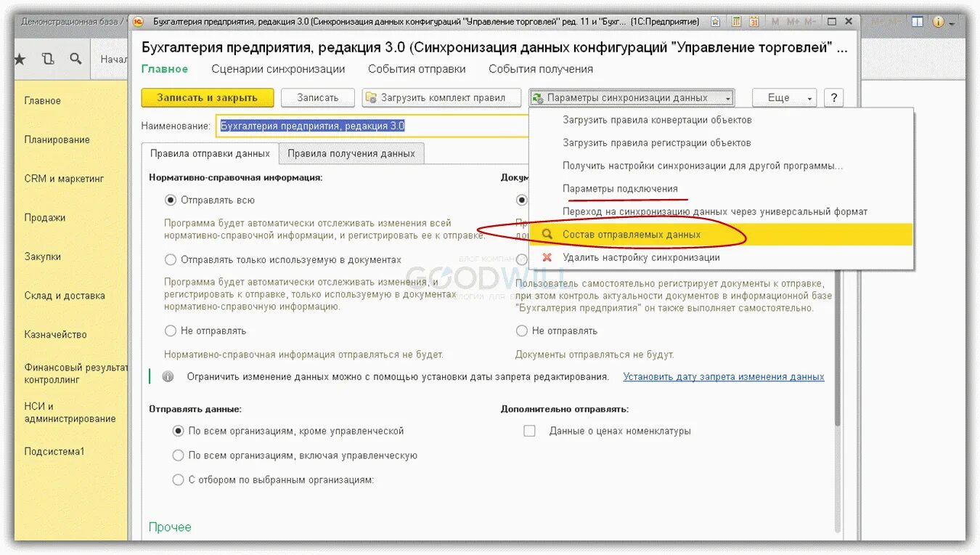980x555 pixels.
Task: Open НСИ и администрирование in the sidebar
Action: pos(70,413)
